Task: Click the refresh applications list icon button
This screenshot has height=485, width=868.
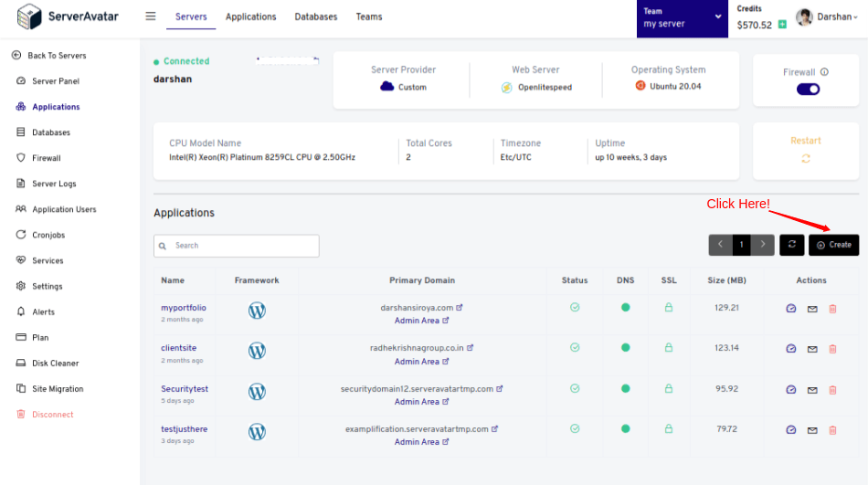Action: point(791,245)
